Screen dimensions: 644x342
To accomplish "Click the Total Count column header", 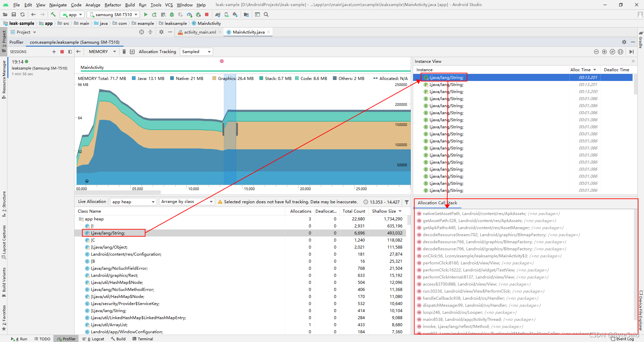I will pyautogui.click(x=354, y=211).
